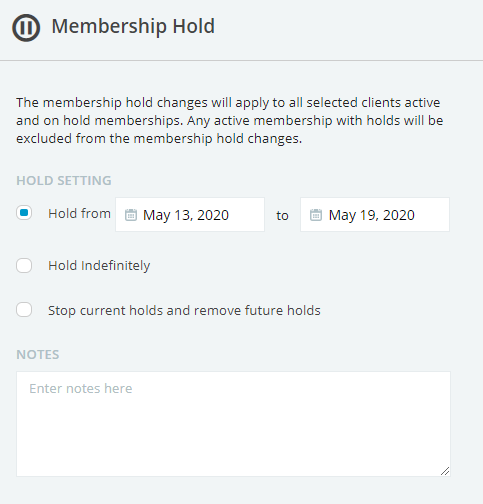Select the Hold Indefinitely radio button
The image size is (483, 504).
[24, 265]
